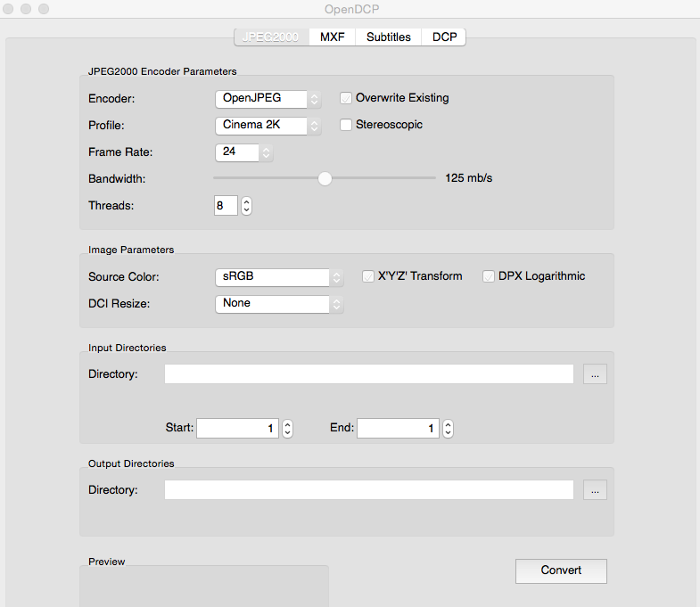The height and width of the screenshot is (607, 700).
Task: Click the Input Directory text field
Action: click(369, 374)
